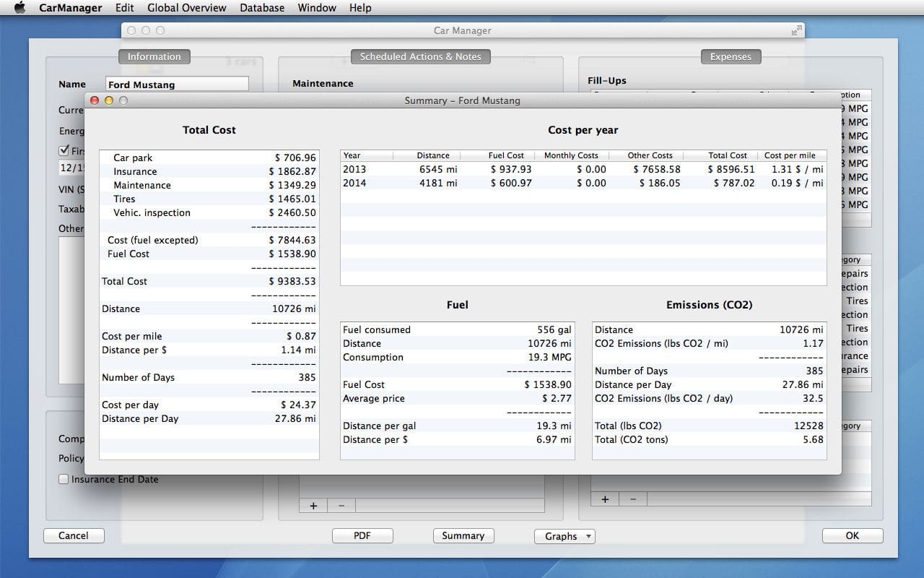Select the 2014 row in Cost per year

point(583,183)
